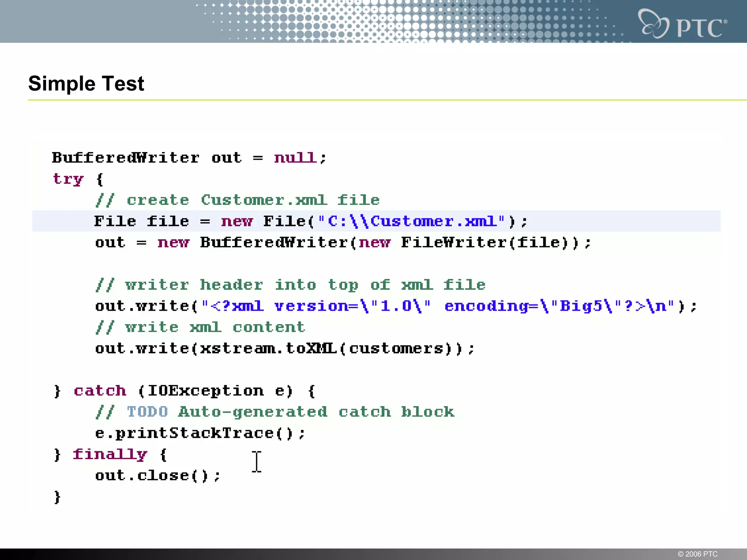Click the 'new FileWriter(file)' line
This screenshot has width=747, height=560.
click(x=343, y=242)
